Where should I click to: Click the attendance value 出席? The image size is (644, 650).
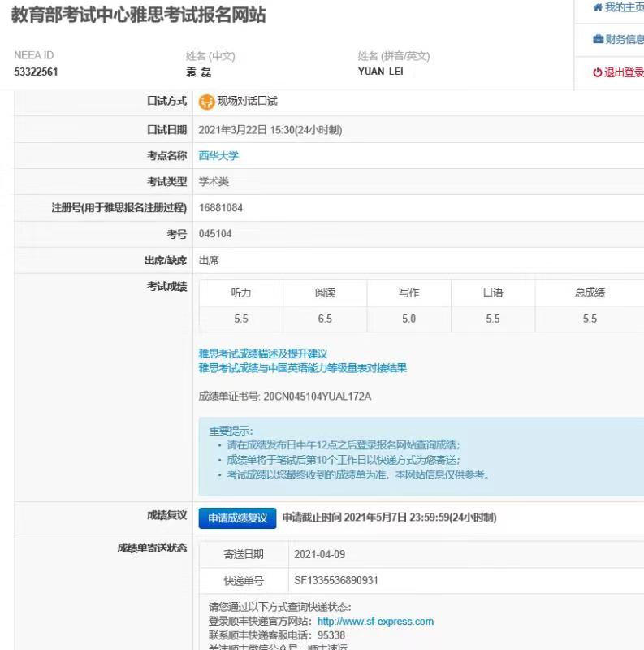pos(209,260)
